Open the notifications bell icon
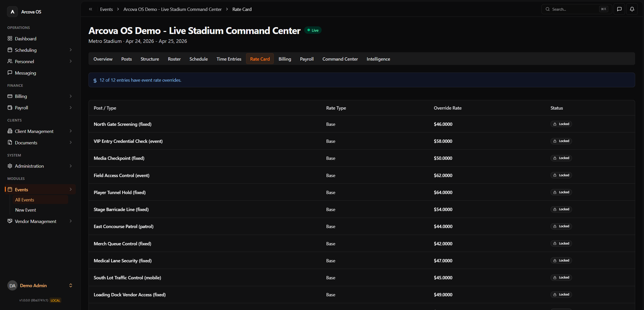This screenshot has height=310, width=644. pos(632,9)
